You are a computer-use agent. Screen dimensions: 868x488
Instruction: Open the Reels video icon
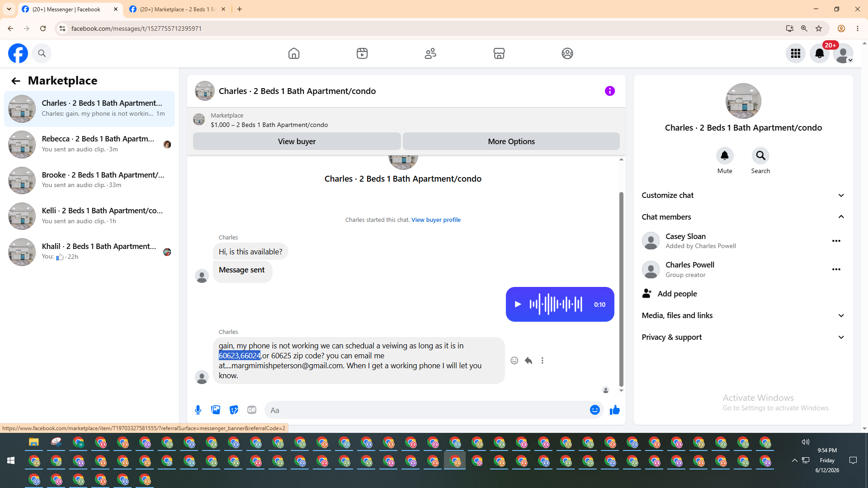(362, 53)
